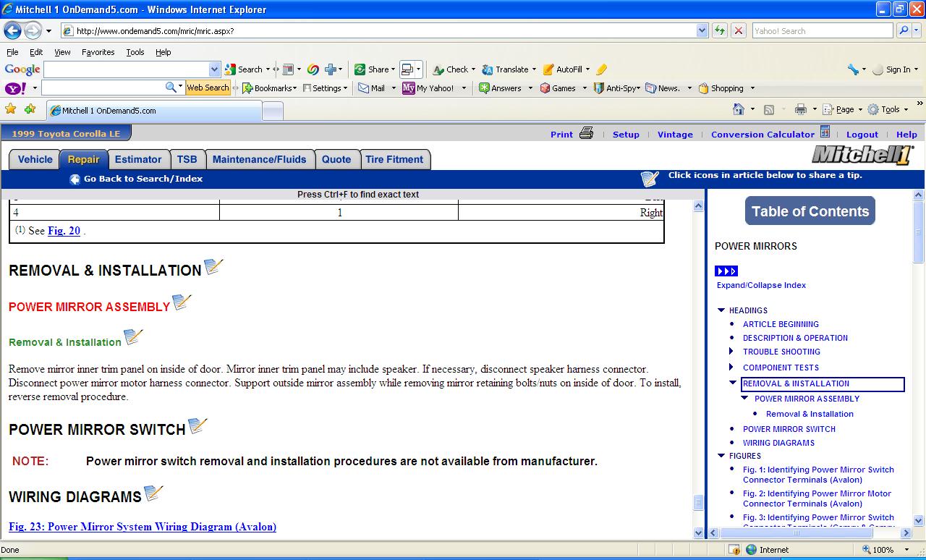Click the Refresh page button
This screenshot has width=926, height=560.
click(x=719, y=30)
